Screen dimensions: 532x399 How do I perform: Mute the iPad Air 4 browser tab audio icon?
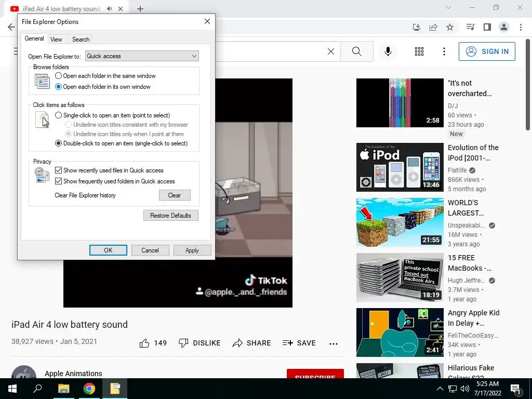click(109, 9)
